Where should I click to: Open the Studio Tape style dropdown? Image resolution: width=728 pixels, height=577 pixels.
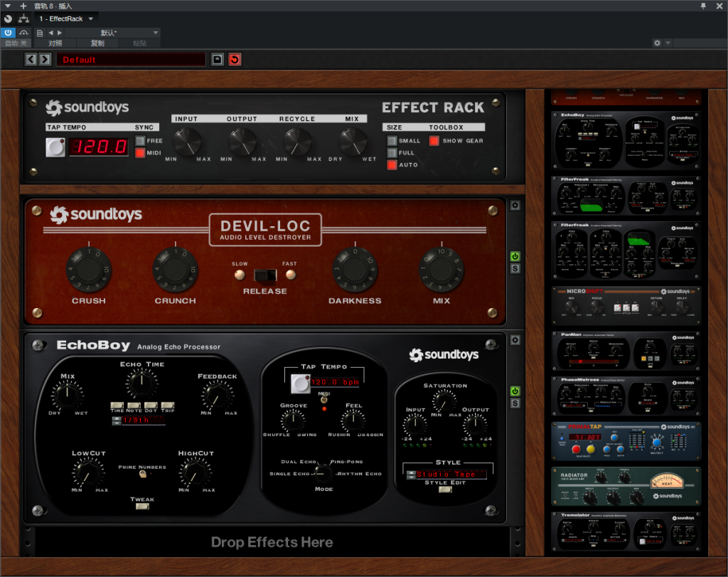pyautogui.click(x=446, y=475)
